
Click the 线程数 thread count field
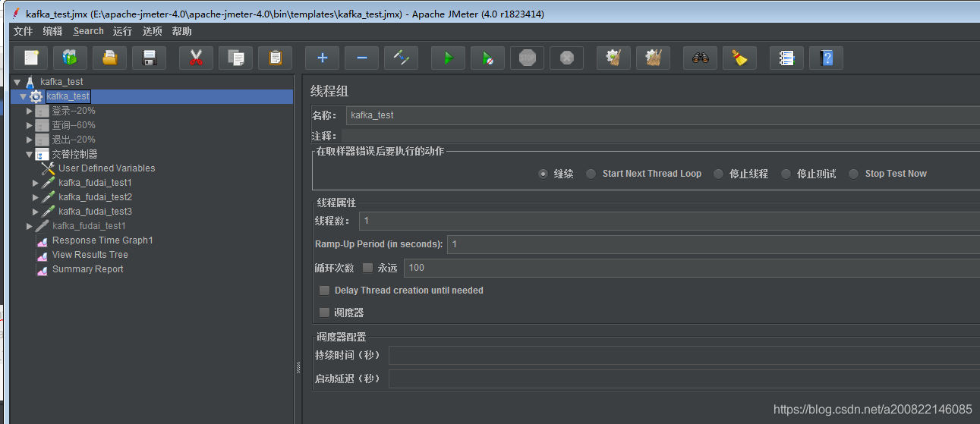670,221
